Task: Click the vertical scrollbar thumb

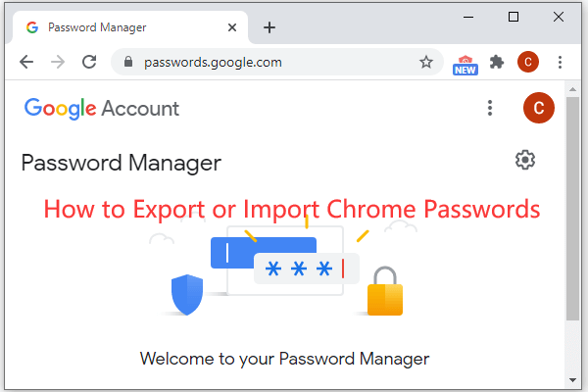Action: (573, 206)
